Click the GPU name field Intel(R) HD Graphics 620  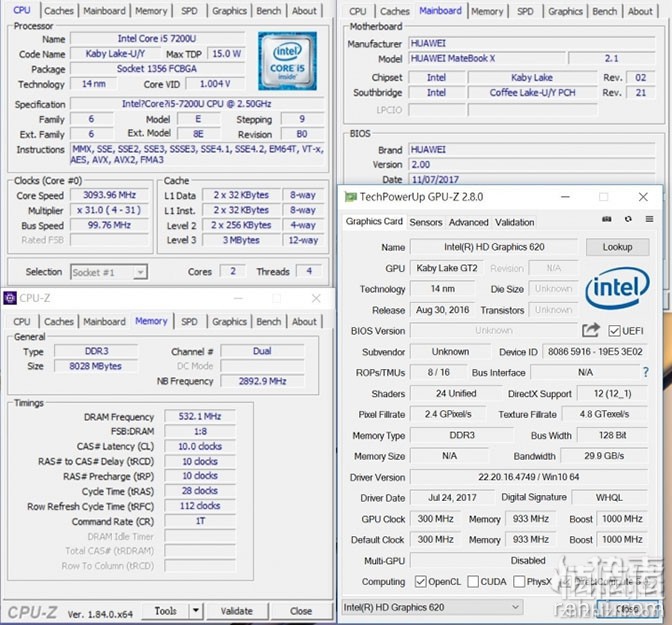494,247
